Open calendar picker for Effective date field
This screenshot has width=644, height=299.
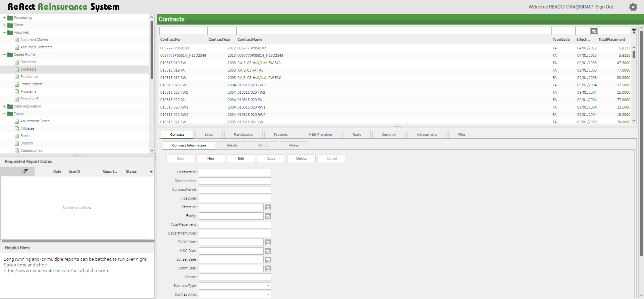pyautogui.click(x=268, y=208)
